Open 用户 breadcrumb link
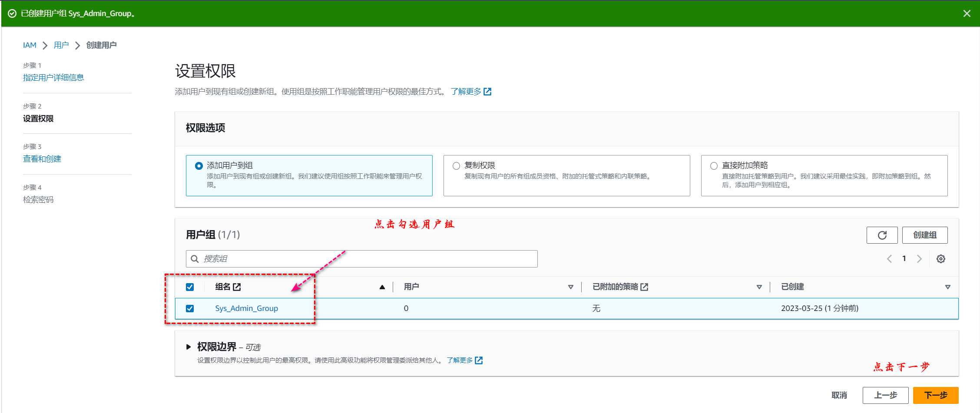The height and width of the screenshot is (413, 980). tap(61, 45)
